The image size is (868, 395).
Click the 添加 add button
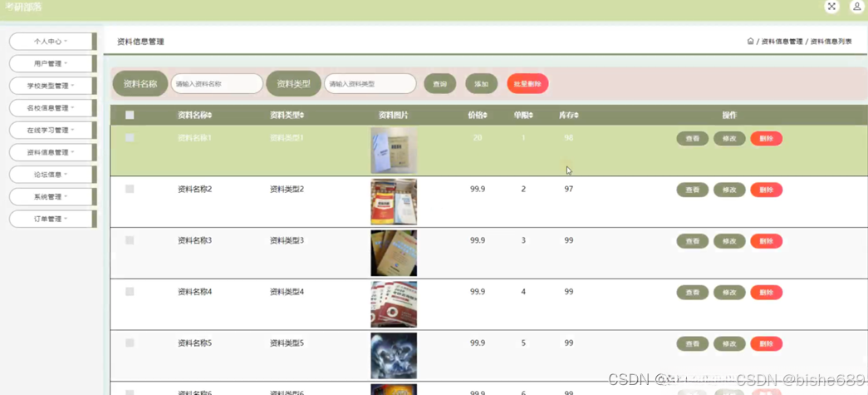482,84
